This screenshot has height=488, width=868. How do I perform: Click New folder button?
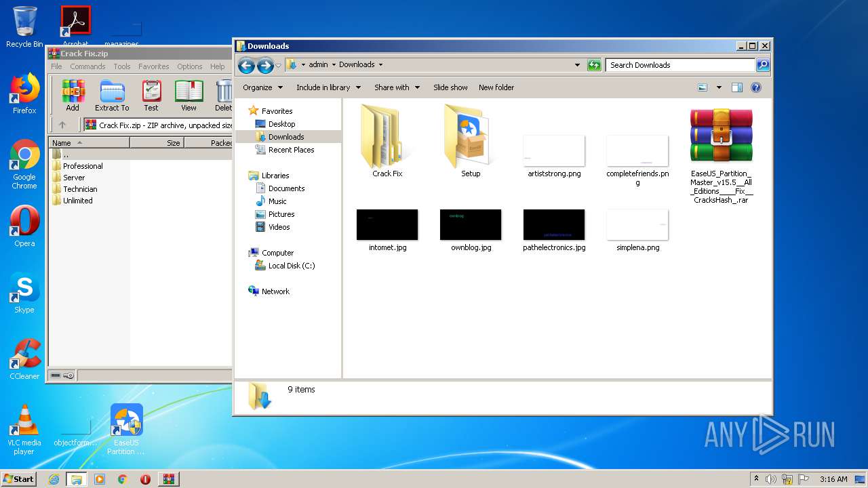[496, 87]
